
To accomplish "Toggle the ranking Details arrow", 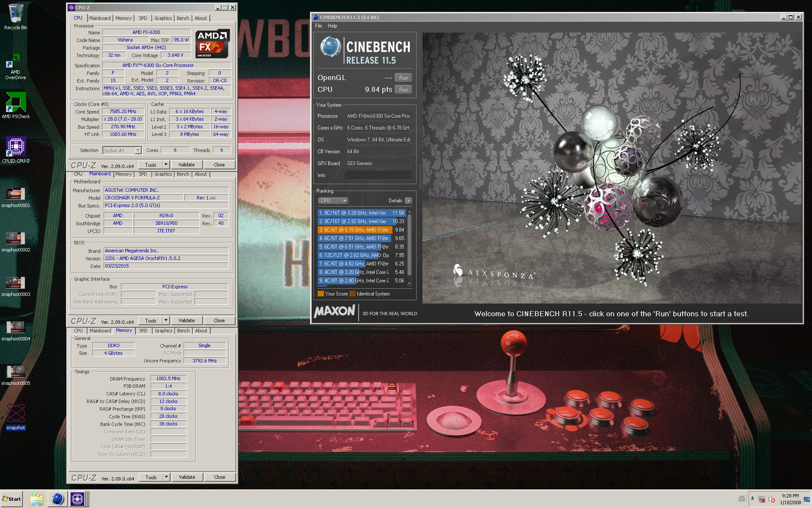I will tap(408, 201).
